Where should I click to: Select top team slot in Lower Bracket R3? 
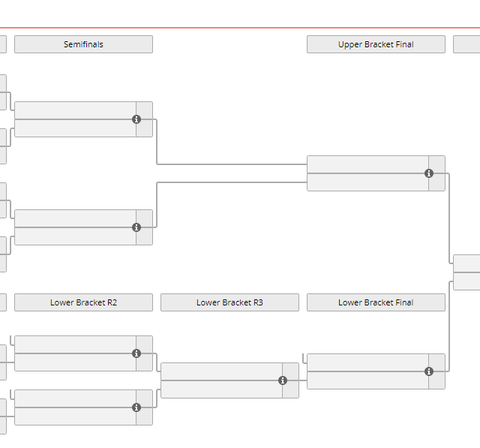point(221,371)
